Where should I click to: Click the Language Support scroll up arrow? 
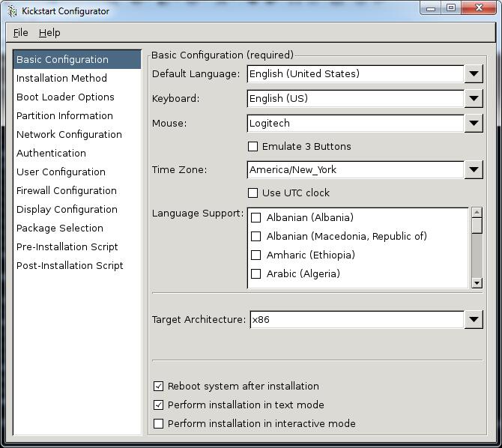click(x=477, y=213)
